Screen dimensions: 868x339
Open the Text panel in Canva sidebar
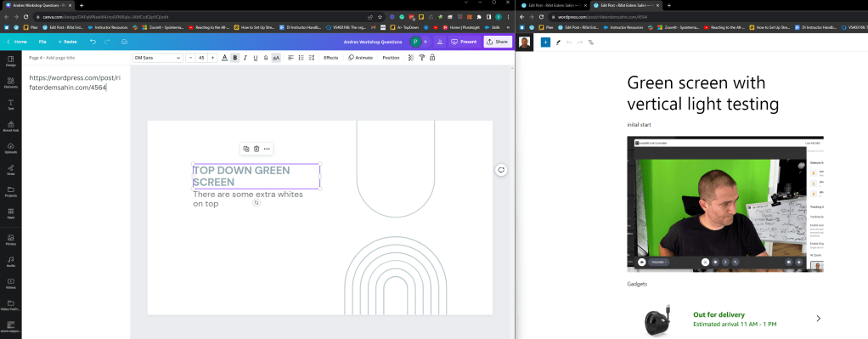(x=10, y=105)
